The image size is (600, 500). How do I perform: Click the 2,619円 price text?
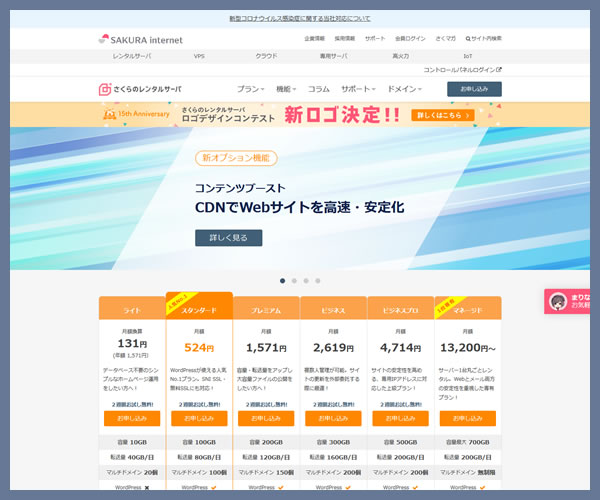click(333, 347)
